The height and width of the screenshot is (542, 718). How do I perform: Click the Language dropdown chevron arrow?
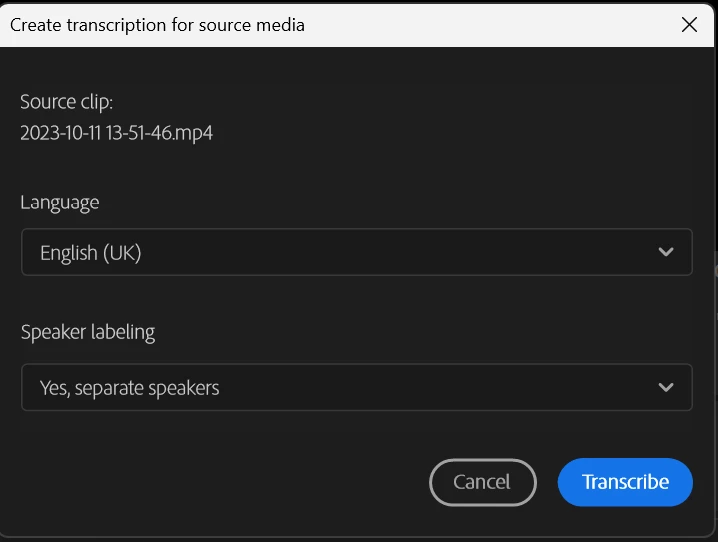pyautogui.click(x=666, y=252)
